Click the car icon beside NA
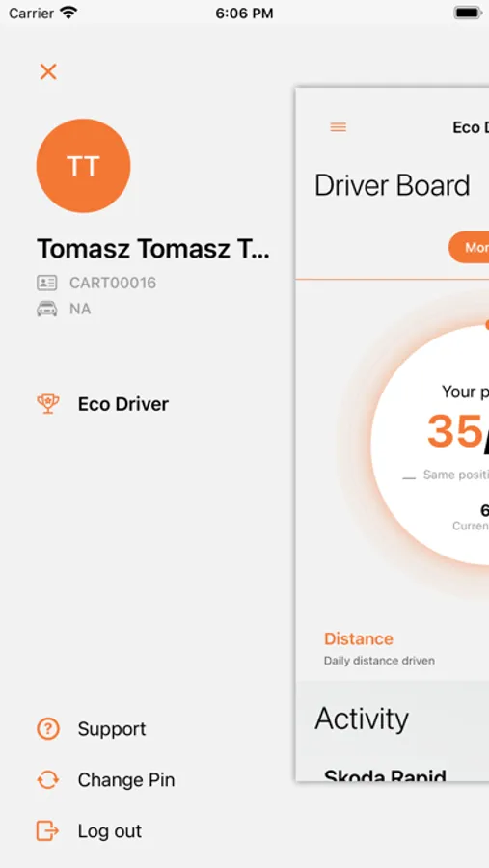 (47, 309)
